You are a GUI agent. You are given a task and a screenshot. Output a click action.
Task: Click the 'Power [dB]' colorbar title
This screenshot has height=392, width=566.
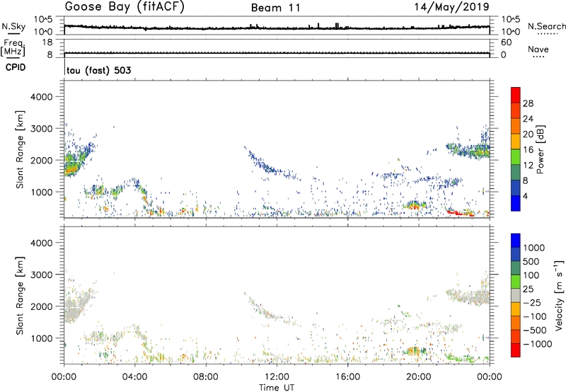[540, 149]
